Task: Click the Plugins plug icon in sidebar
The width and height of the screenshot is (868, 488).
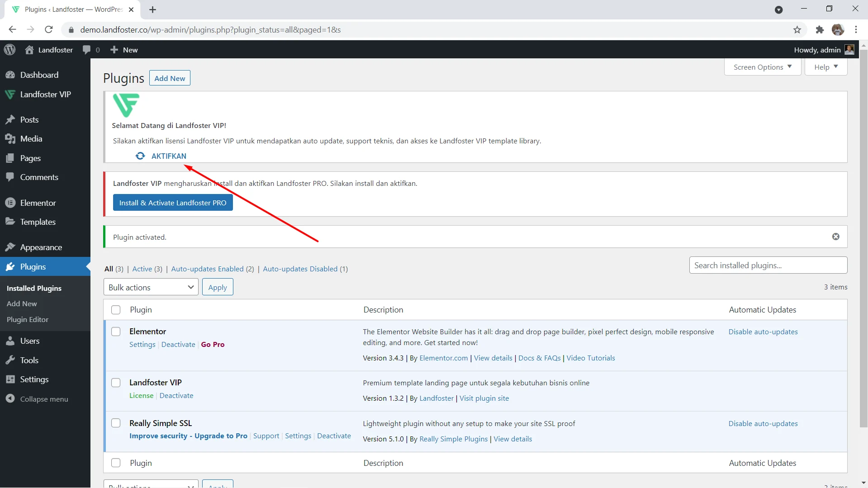Action: (x=10, y=267)
